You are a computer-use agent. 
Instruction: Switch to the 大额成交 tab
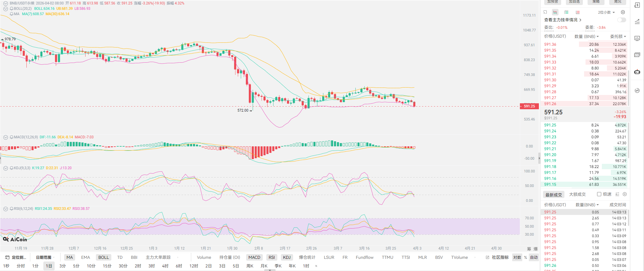[577, 194]
